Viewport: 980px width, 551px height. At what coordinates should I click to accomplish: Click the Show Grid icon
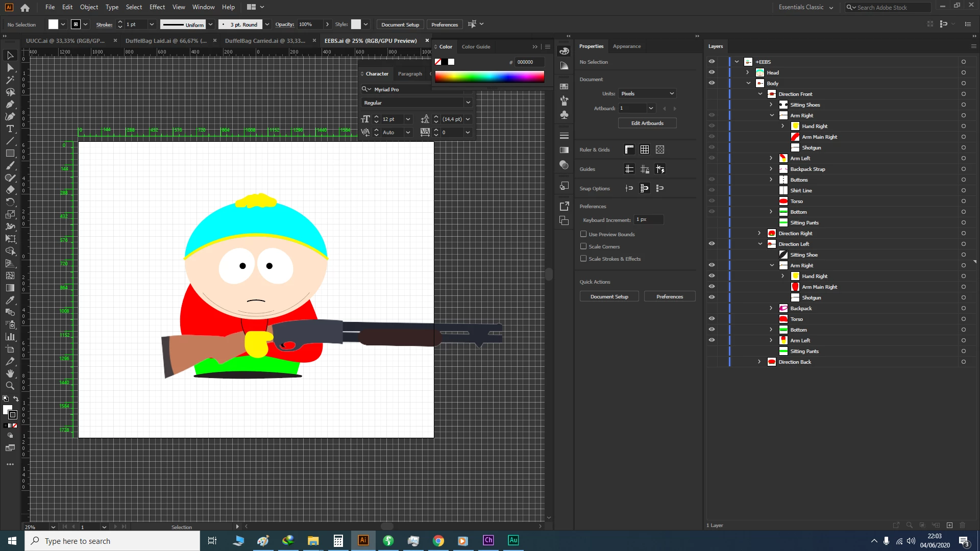click(x=645, y=149)
